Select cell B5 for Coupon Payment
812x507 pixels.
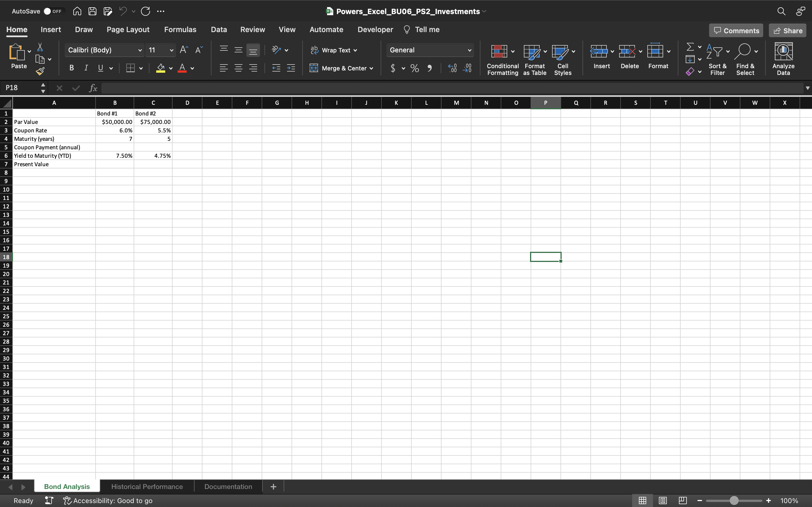click(x=114, y=147)
